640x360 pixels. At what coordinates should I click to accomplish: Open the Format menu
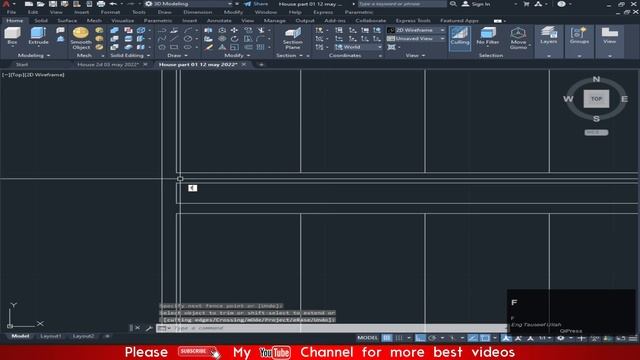click(x=110, y=12)
